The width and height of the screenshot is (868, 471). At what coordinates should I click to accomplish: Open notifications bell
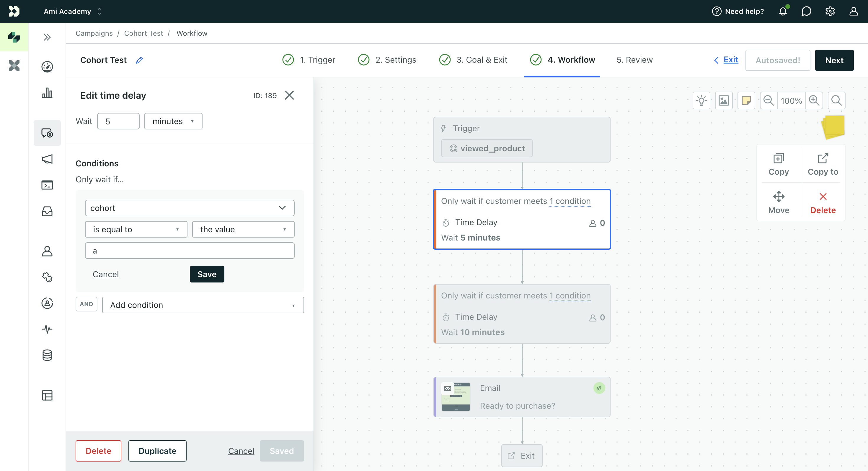coord(783,12)
